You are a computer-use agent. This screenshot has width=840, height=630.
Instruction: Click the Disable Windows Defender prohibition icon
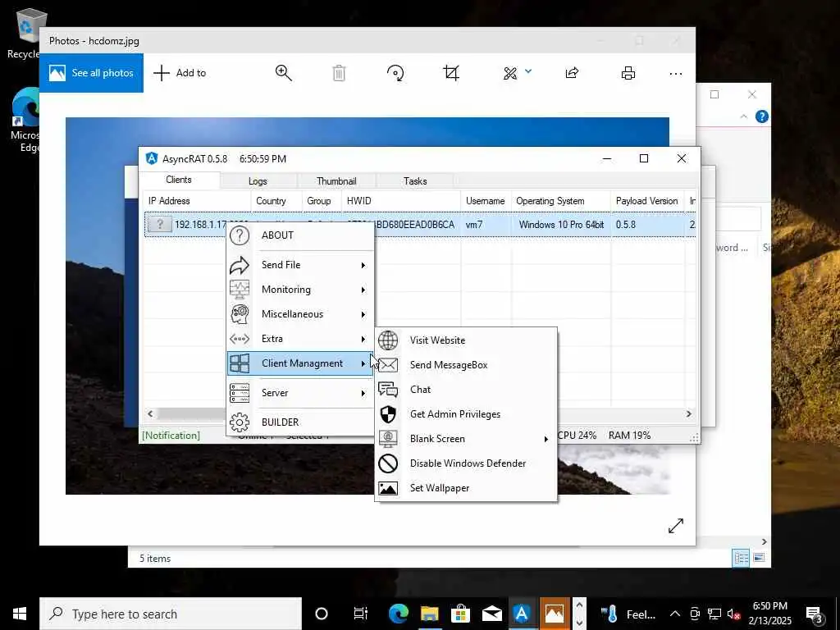pyautogui.click(x=388, y=463)
